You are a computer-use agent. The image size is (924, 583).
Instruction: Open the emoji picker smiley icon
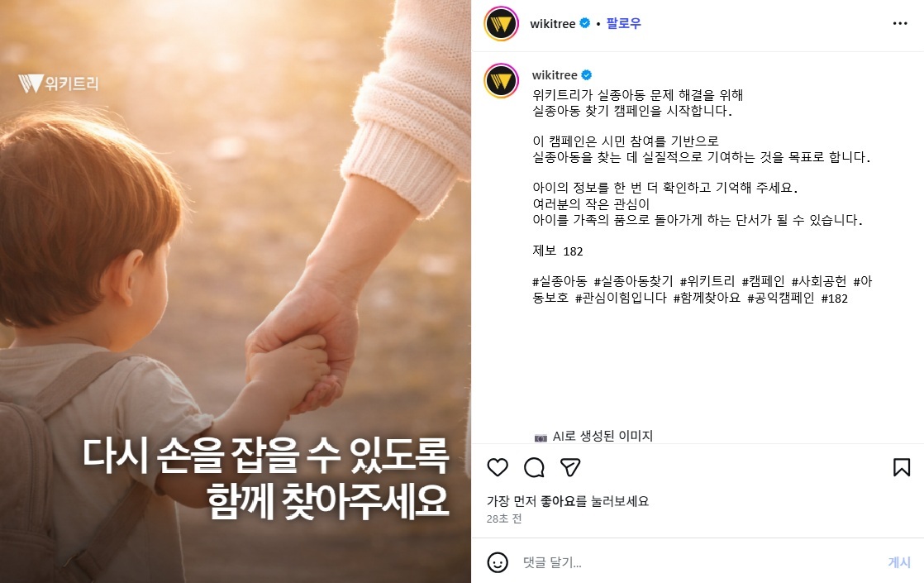coord(498,562)
